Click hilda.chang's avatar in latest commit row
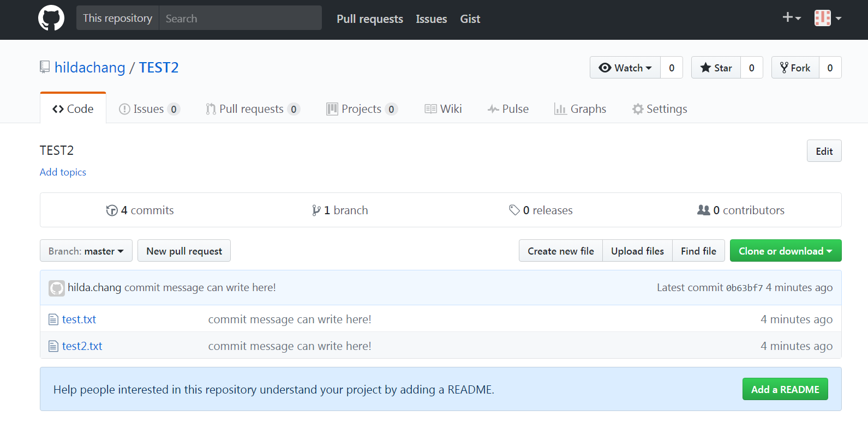 coord(57,288)
